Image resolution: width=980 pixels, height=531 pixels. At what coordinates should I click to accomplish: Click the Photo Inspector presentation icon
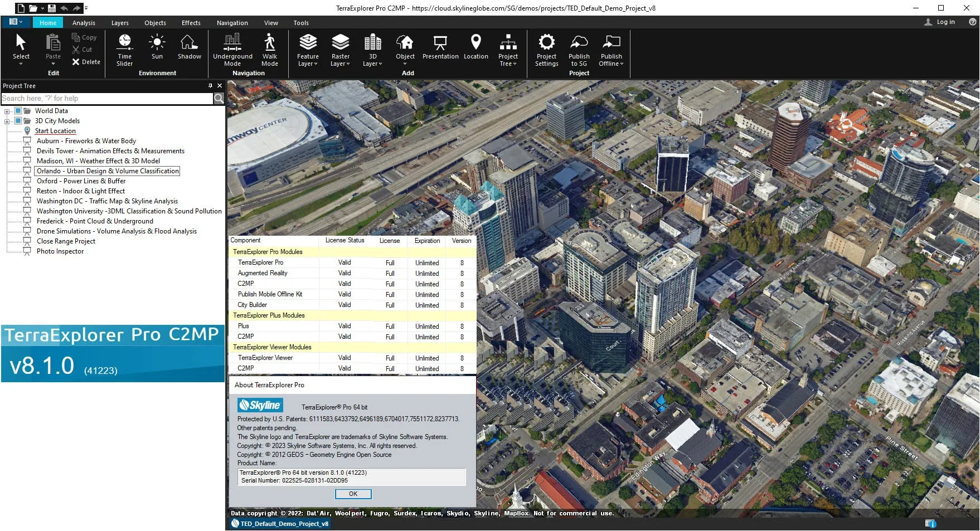[x=27, y=251]
